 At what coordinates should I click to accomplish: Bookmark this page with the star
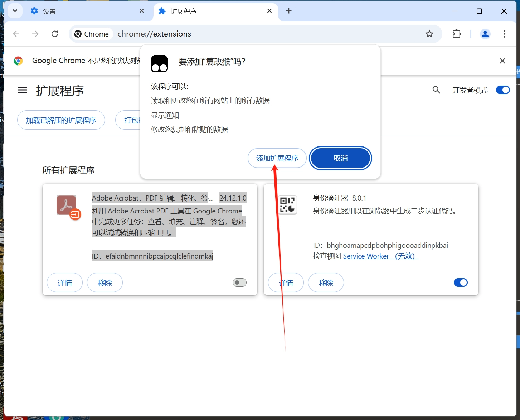(x=429, y=34)
